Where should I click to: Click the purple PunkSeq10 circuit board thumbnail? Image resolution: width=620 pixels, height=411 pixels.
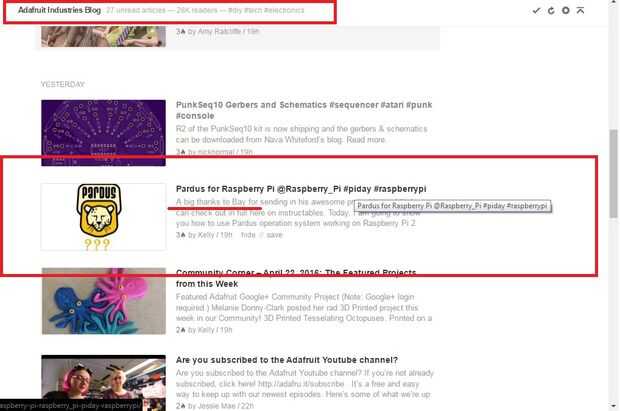(104, 133)
